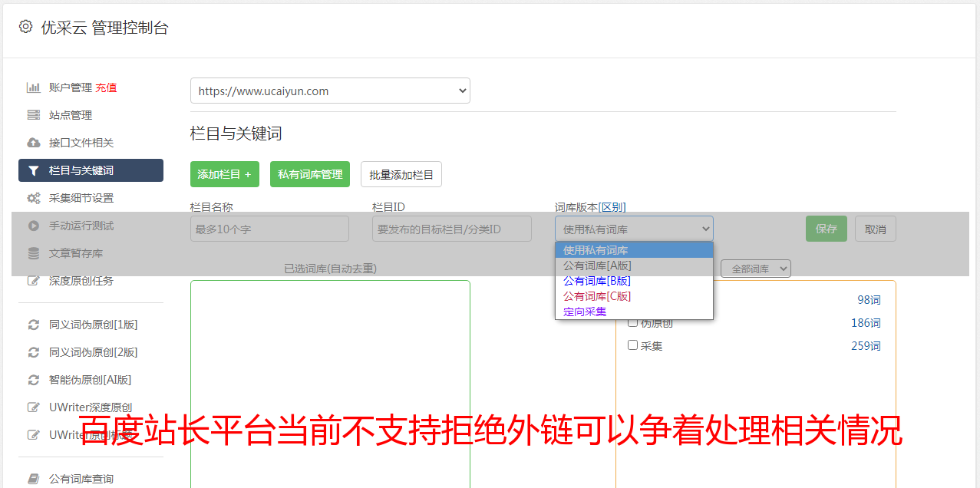The width and height of the screenshot is (980, 488).
Task: Click the play icon for 手动运行测试
Action: pyautogui.click(x=33, y=226)
